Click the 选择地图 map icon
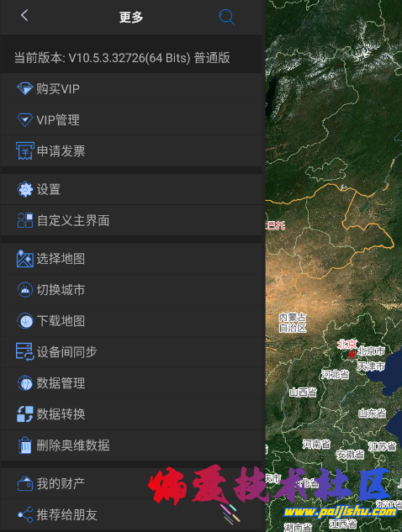Screen dimensions: 402x532 coord(24,259)
